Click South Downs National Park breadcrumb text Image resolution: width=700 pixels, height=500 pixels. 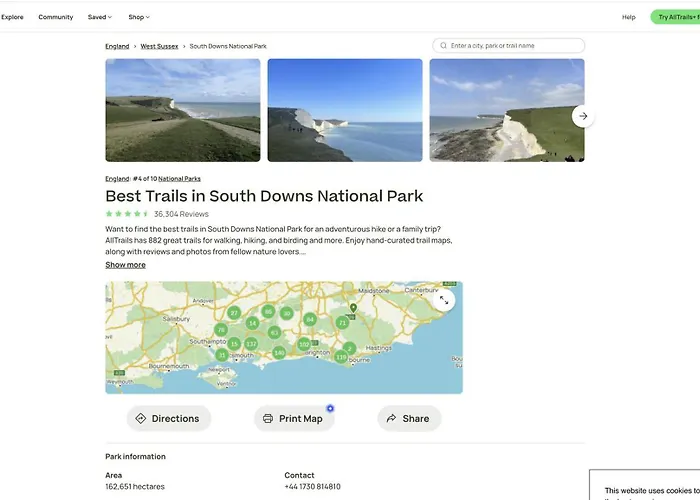pyautogui.click(x=228, y=46)
